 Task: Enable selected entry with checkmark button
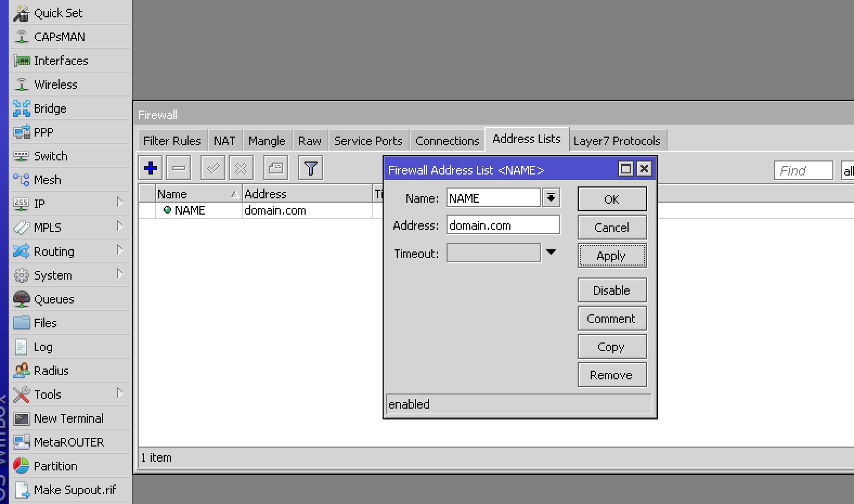click(x=213, y=168)
